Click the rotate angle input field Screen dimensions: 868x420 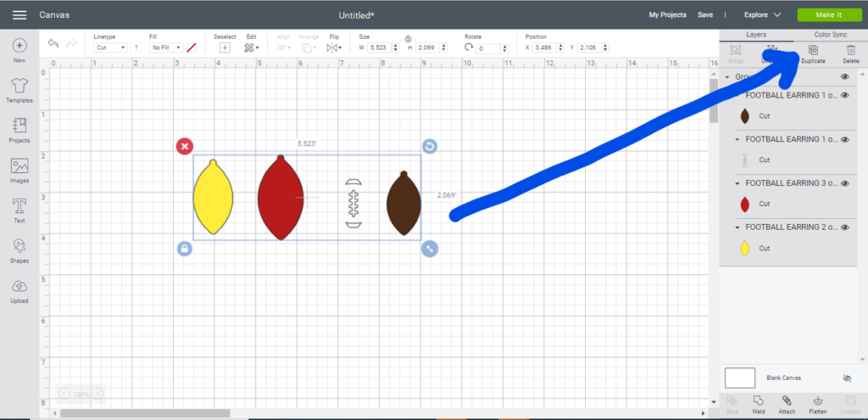[x=488, y=48]
